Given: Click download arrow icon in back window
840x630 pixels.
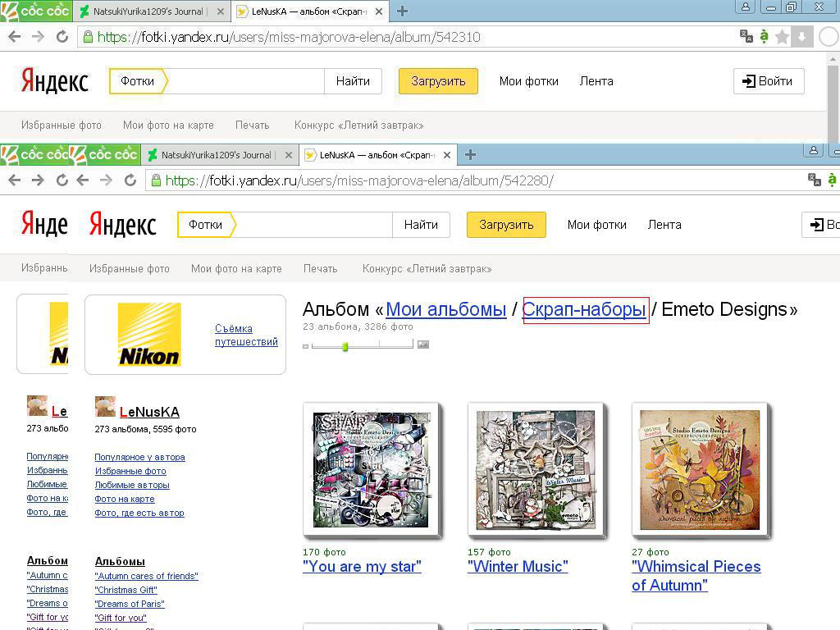Looking at the screenshot, I should [x=801, y=36].
